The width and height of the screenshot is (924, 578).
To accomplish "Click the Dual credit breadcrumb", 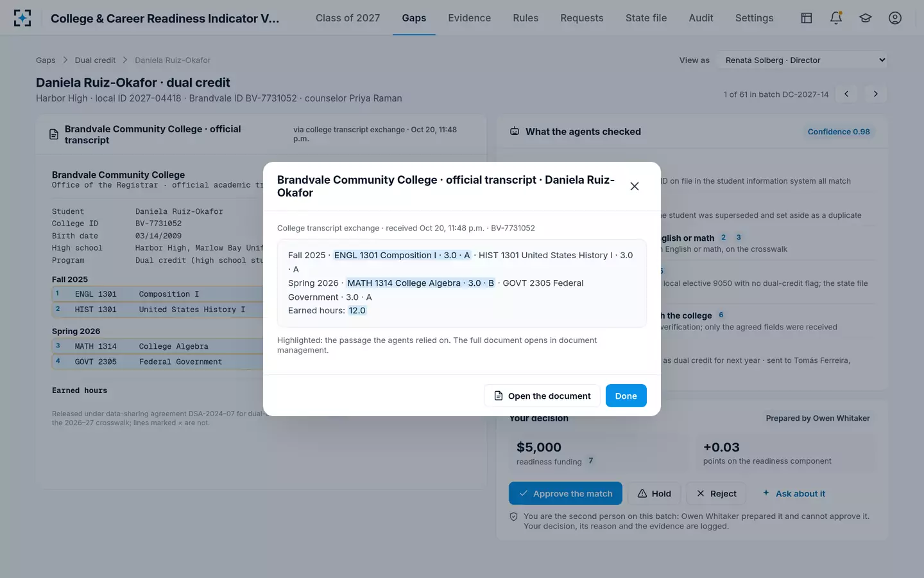I will point(95,60).
